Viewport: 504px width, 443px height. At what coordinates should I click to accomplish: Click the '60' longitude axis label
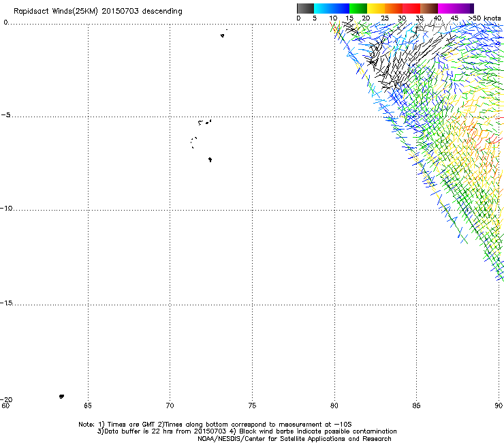coord(5,406)
